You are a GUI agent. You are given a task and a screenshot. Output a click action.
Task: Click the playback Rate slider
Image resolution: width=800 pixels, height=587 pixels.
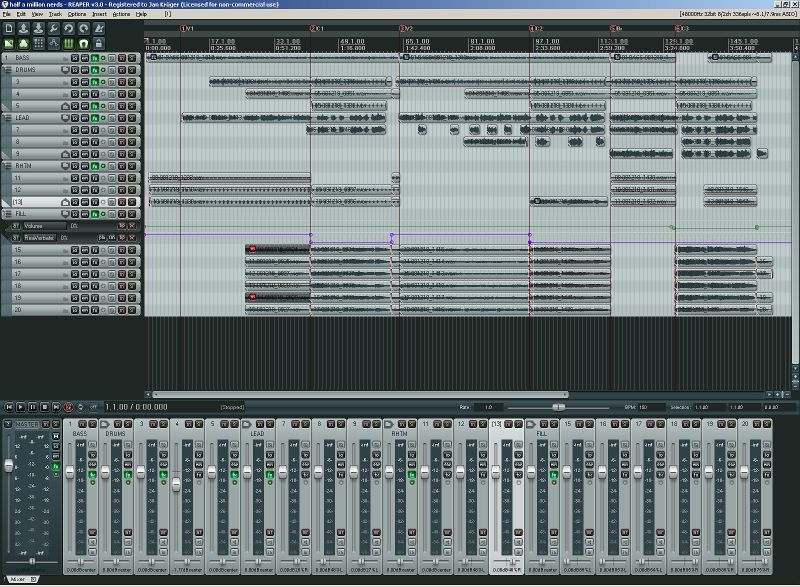tap(559, 407)
